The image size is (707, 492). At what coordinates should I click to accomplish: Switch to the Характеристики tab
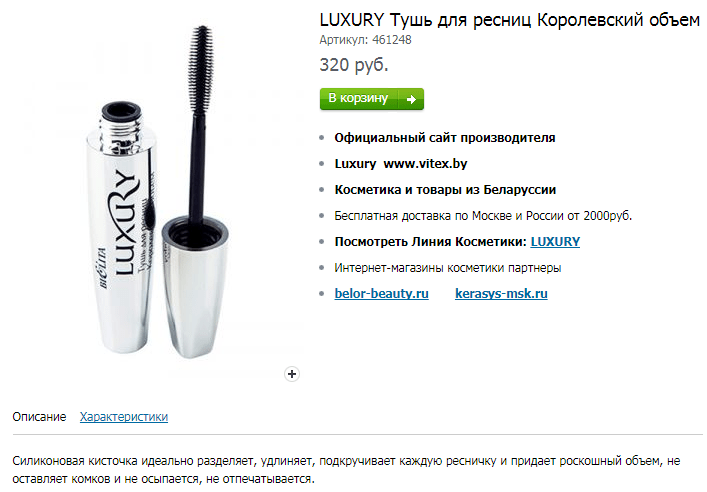[x=124, y=417]
